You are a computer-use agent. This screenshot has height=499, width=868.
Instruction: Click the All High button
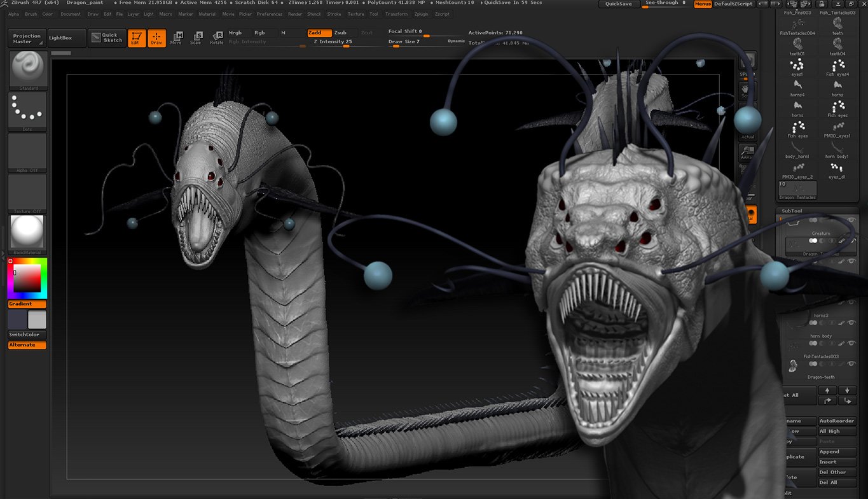(x=837, y=432)
